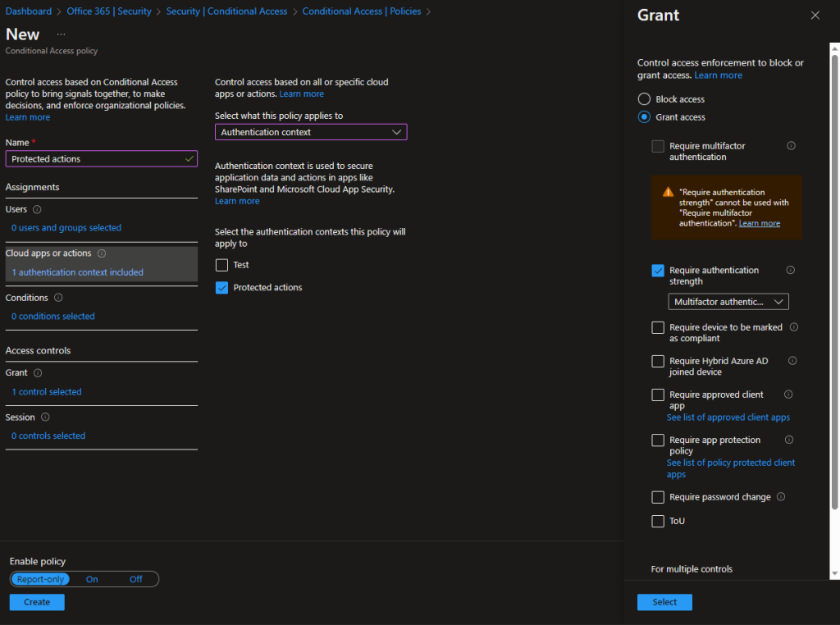Select the Block access radio button
The image size is (840, 625).
point(643,98)
